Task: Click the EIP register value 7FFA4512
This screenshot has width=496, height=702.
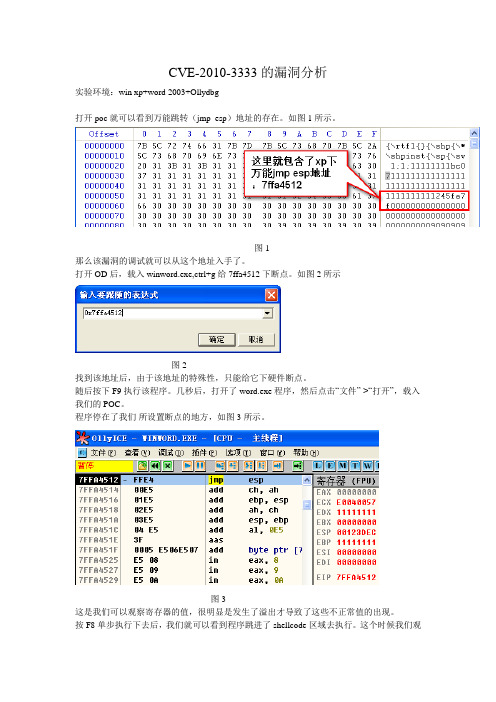Action: coord(356,578)
